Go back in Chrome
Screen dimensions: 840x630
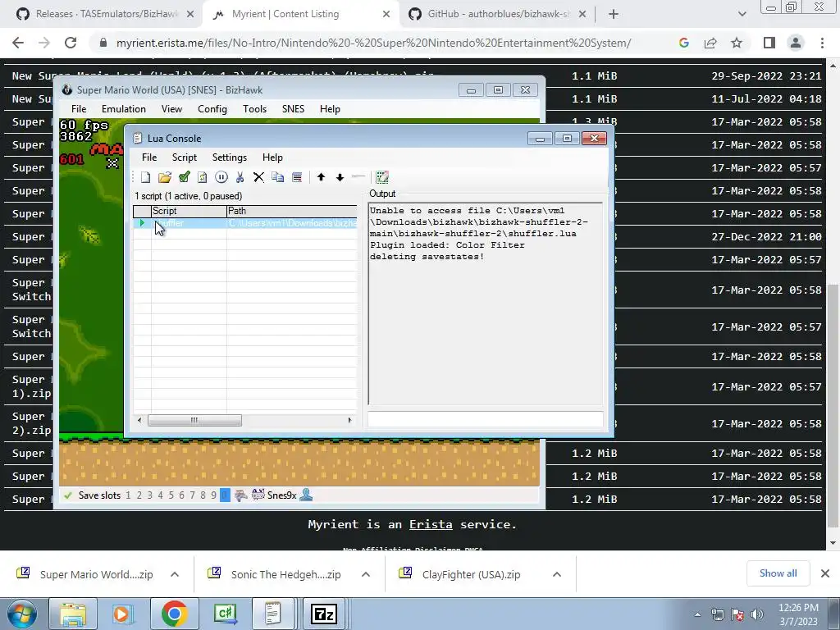tap(18, 43)
